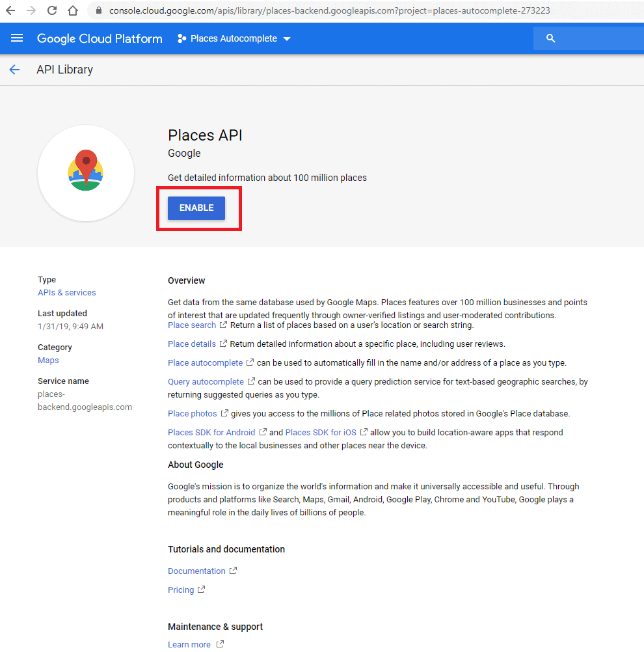
Task: Reload the page with the refresh button
Action: click(51, 10)
